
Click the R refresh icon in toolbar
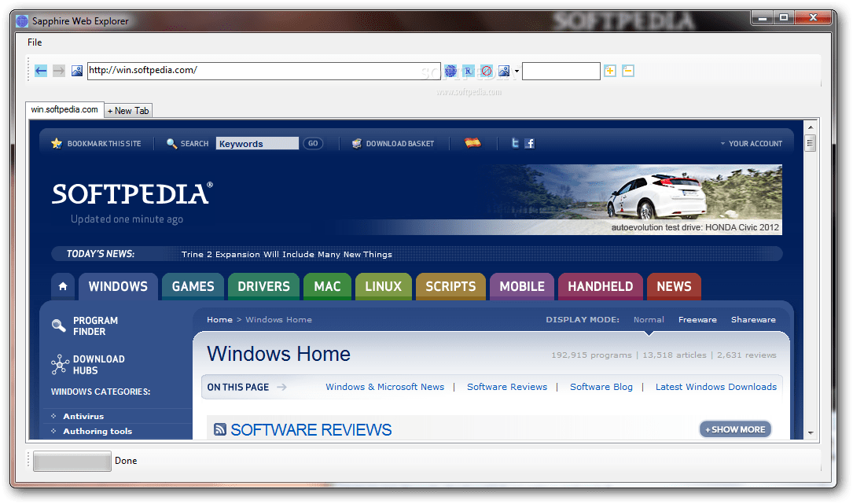(468, 71)
